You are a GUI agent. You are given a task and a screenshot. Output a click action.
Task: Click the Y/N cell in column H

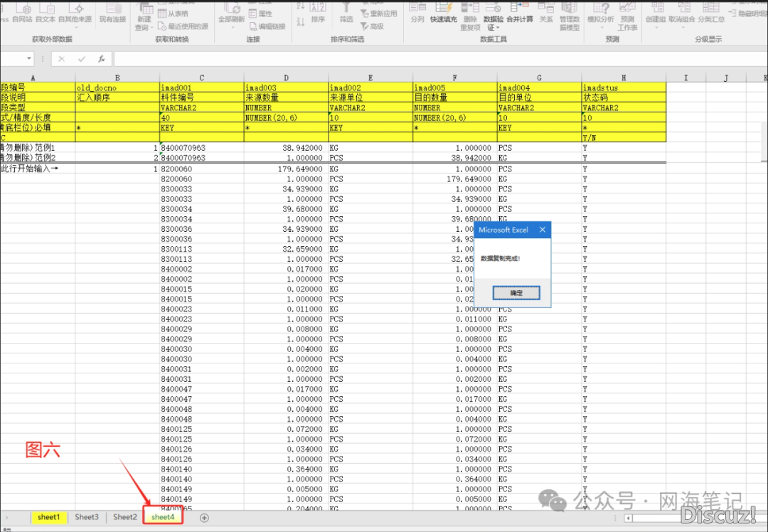[624, 138]
